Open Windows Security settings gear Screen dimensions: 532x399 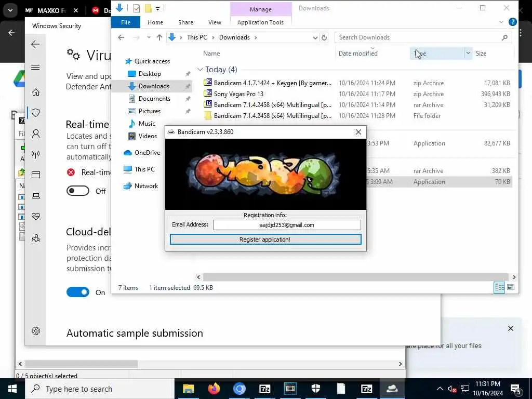36,331
